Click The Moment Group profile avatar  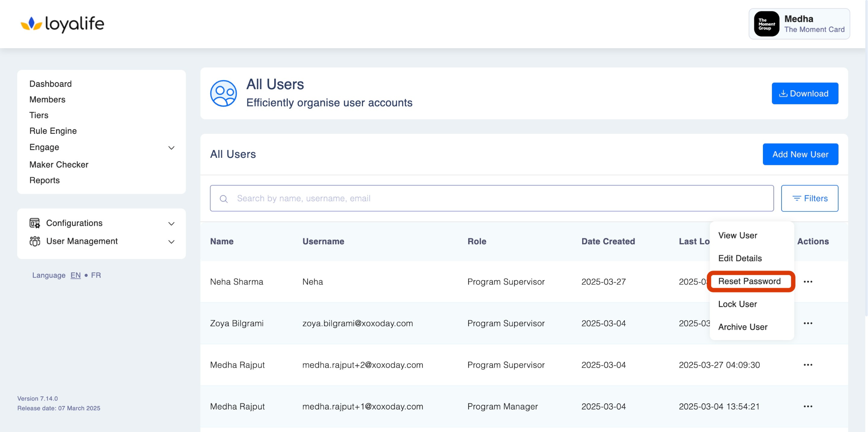[x=766, y=24]
